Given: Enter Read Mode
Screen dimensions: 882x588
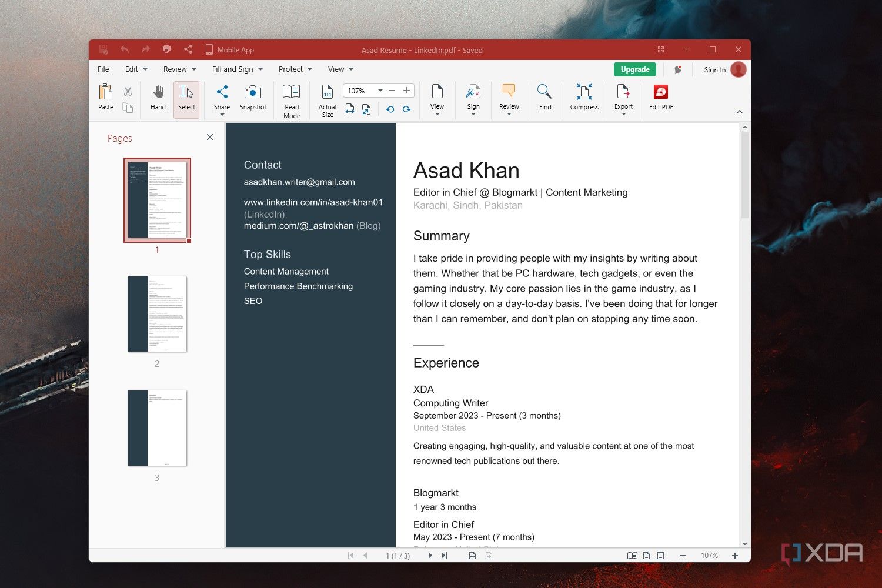Looking at the screenshot, I should (x=292, y=101).
